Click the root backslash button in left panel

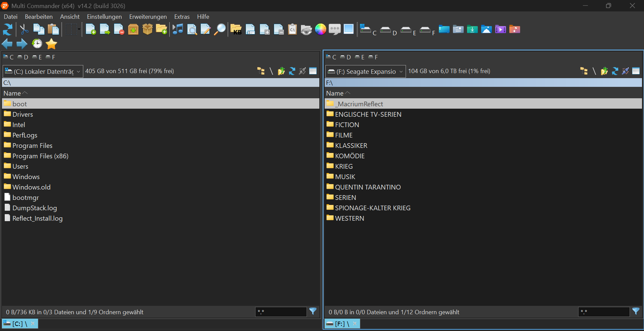271,71
